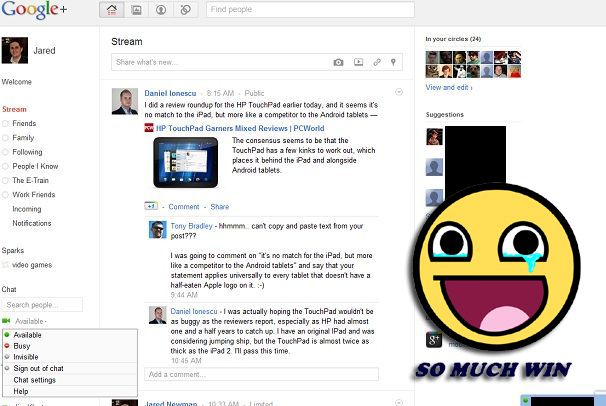Click the green video chat camera icon
The height and width of the screenshot is (406, 606).
click(6, 321)
